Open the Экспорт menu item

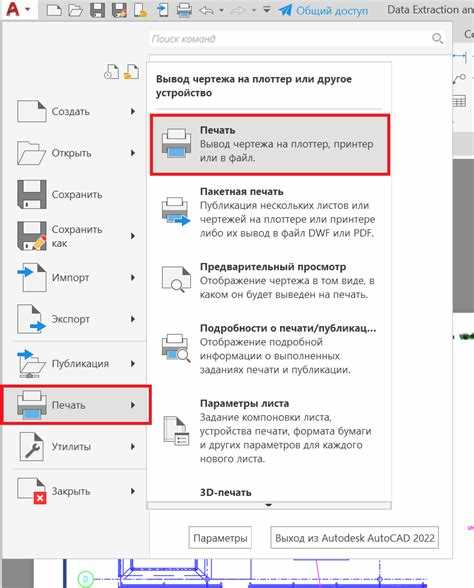76,319
